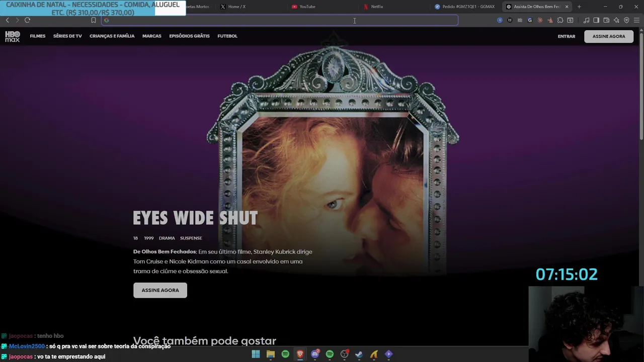The height and width of the screenshot is (362, 644).
Task: Click the black cat extension icon
Action: (x=510, y=20)
